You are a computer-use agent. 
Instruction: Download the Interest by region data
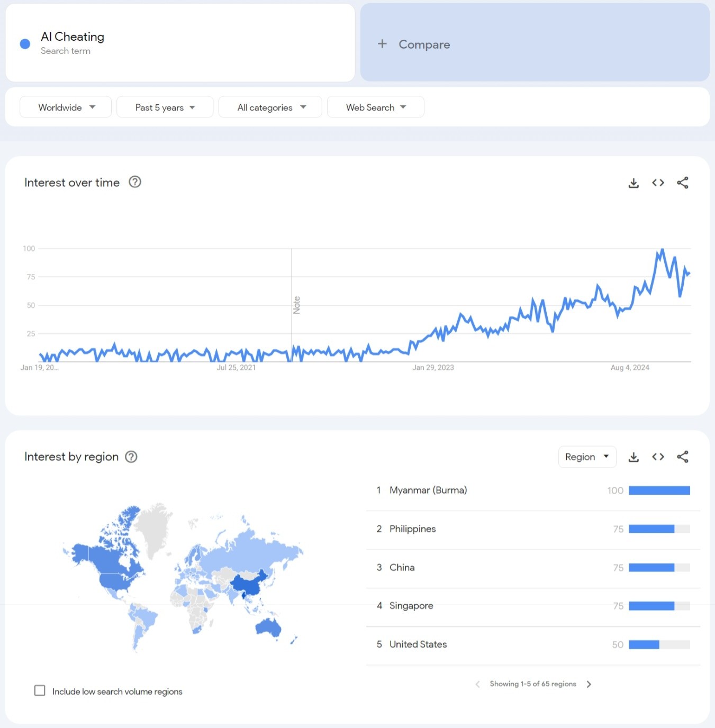click(x=633, y=457)
